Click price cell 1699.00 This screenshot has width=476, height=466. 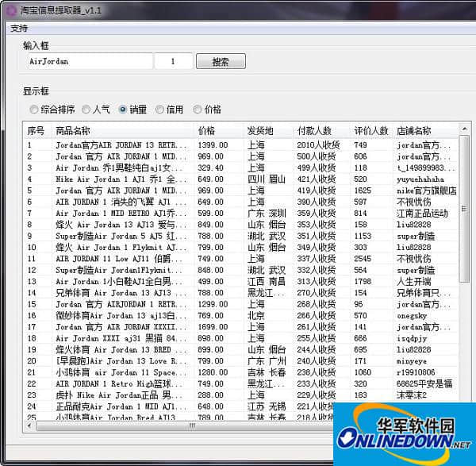pyautogui.click(x=213, y=327)
